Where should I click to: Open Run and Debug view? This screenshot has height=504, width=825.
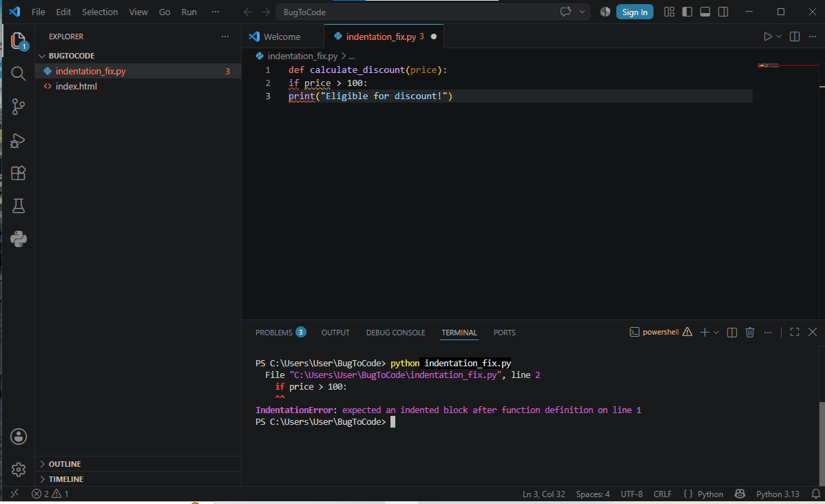(19, 140)
